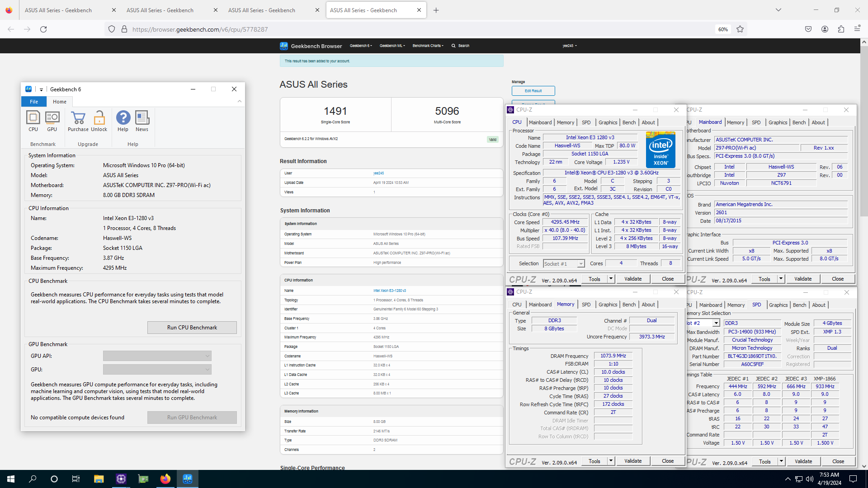Switch to Mainboard tab in CPU-Z CPU window

coord(540,122)
